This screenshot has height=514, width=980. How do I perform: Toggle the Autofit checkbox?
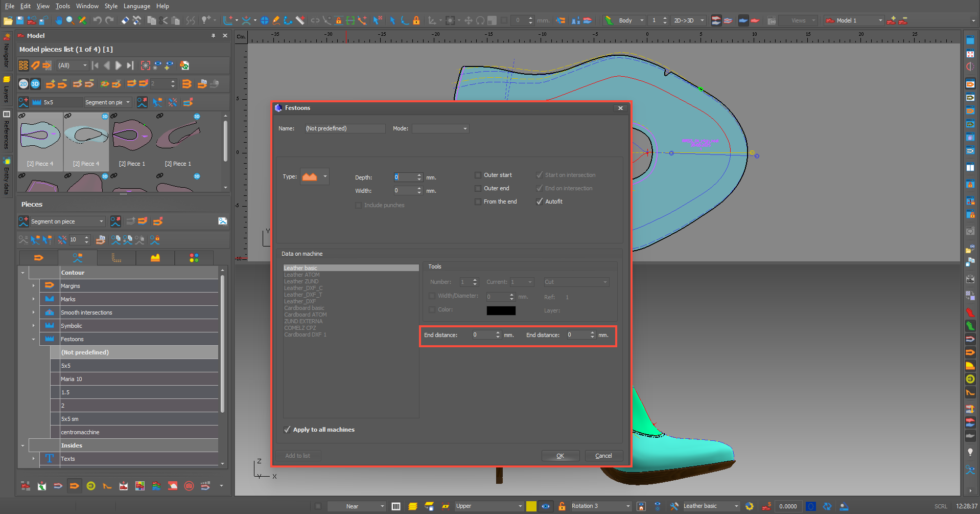[x=540, y=202]
